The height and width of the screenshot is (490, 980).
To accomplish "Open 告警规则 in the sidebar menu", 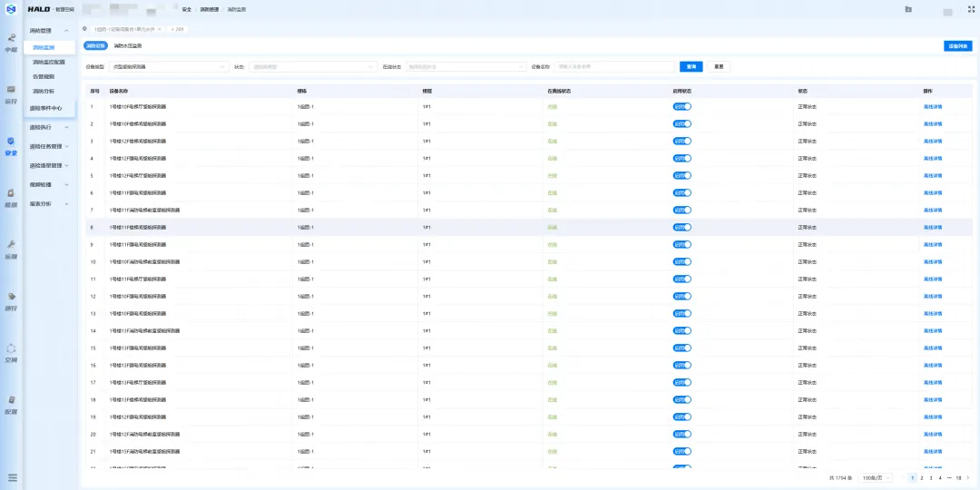I will [44, 76].
